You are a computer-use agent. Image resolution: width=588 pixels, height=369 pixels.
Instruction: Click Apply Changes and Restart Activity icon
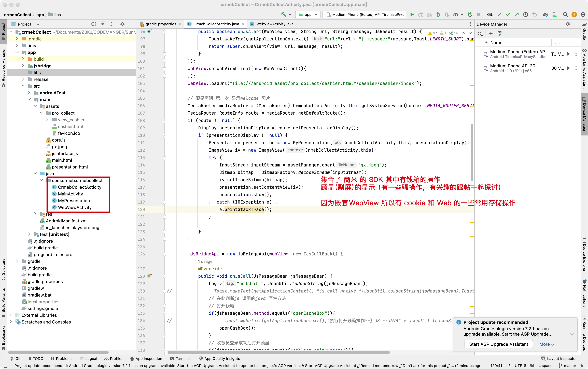pyautogui.click(x=421, y=14)
